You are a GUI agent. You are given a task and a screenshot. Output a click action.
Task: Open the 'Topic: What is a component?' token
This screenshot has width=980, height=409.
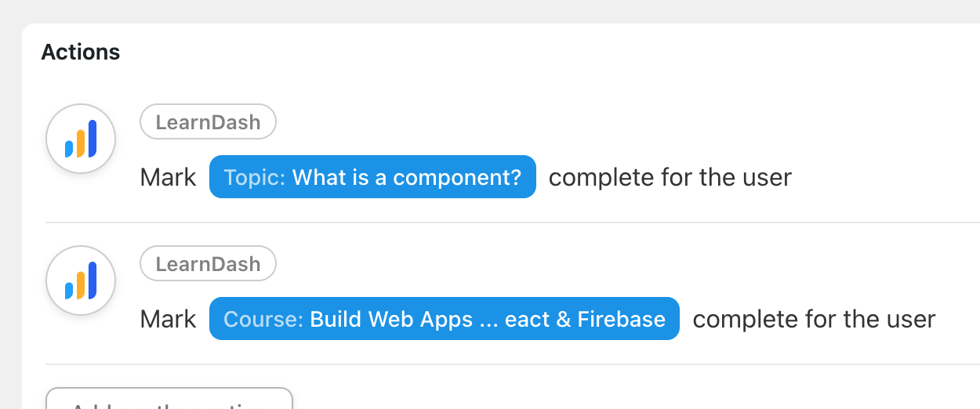[372, 177]
